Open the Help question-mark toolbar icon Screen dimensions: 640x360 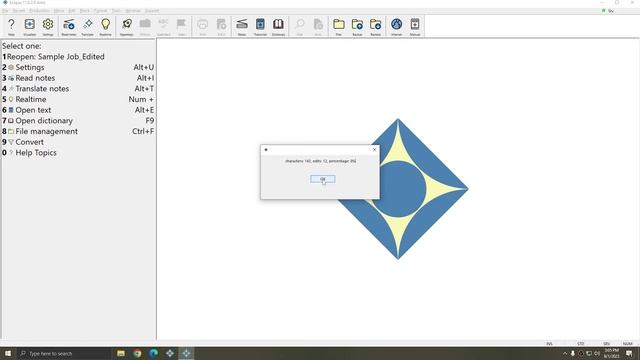coord(11,27)
